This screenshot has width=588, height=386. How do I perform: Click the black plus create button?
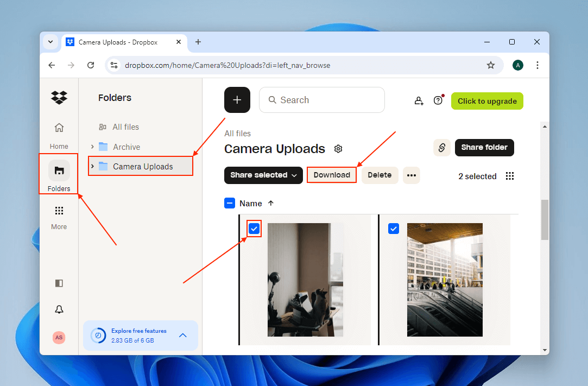click(x=237, y=100)
